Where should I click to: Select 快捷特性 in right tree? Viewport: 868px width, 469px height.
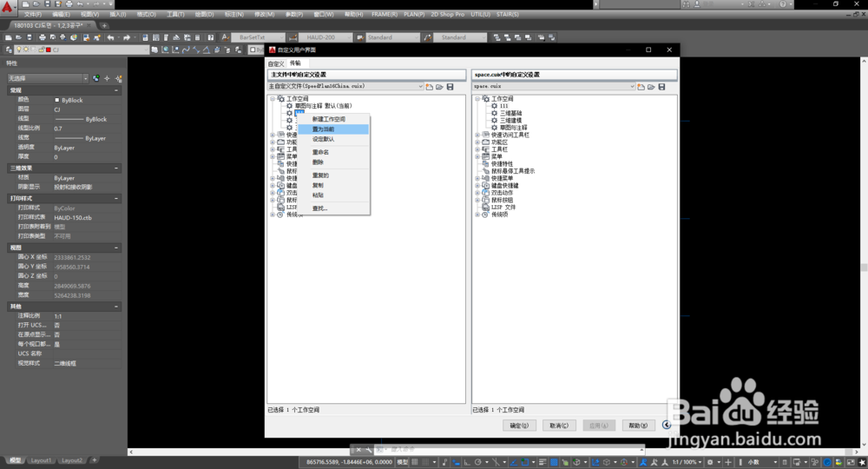[502, 164]
